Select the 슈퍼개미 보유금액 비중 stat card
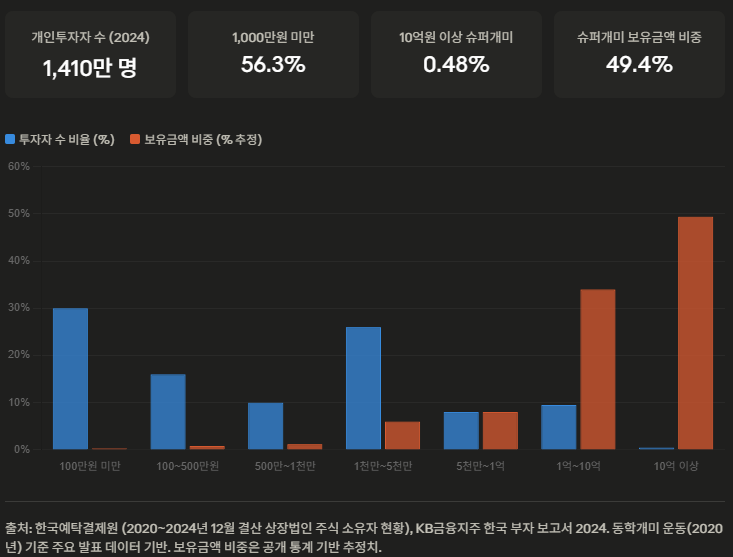This screenshot has width=733, height=557. [640, 54]
